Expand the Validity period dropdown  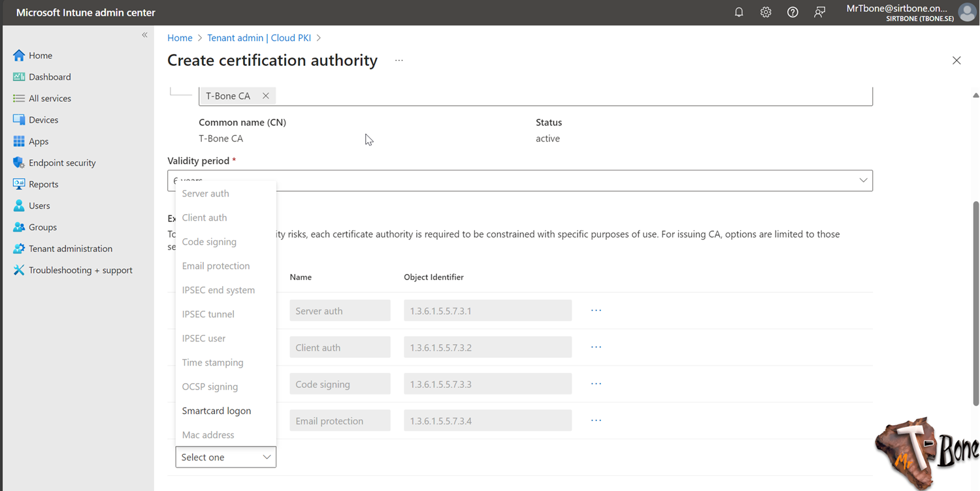862,180
